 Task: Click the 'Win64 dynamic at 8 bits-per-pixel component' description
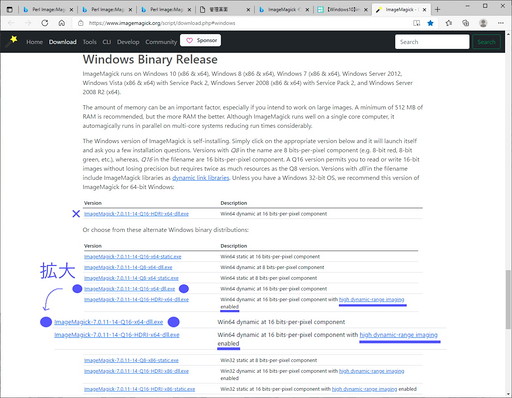click(272, 267)
